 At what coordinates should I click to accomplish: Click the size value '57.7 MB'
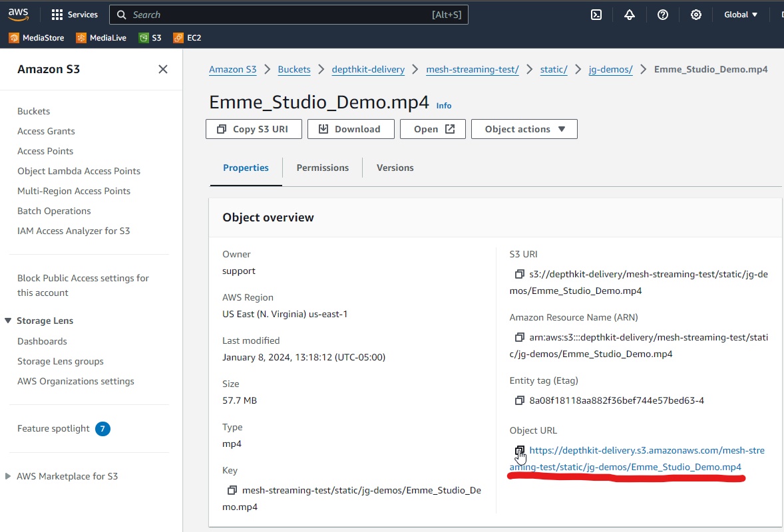(240, 400)
